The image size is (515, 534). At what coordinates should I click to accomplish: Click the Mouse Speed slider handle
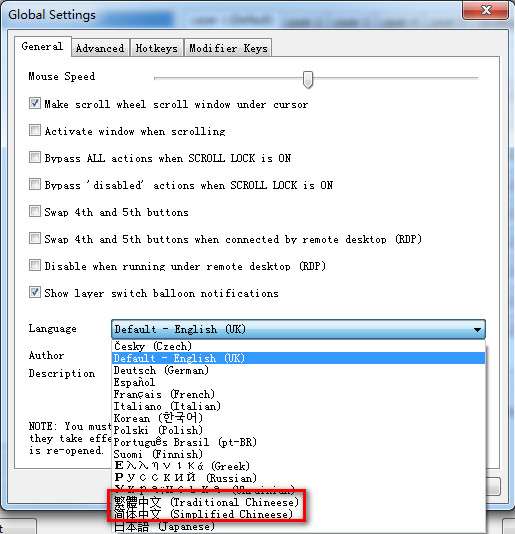pyautogui.click(x=308, y=79)
